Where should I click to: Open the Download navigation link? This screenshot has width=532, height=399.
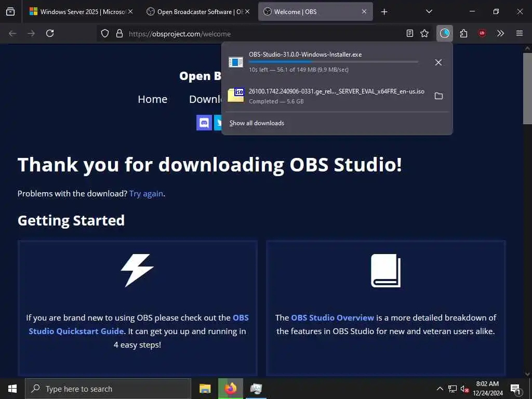point(205,99)
